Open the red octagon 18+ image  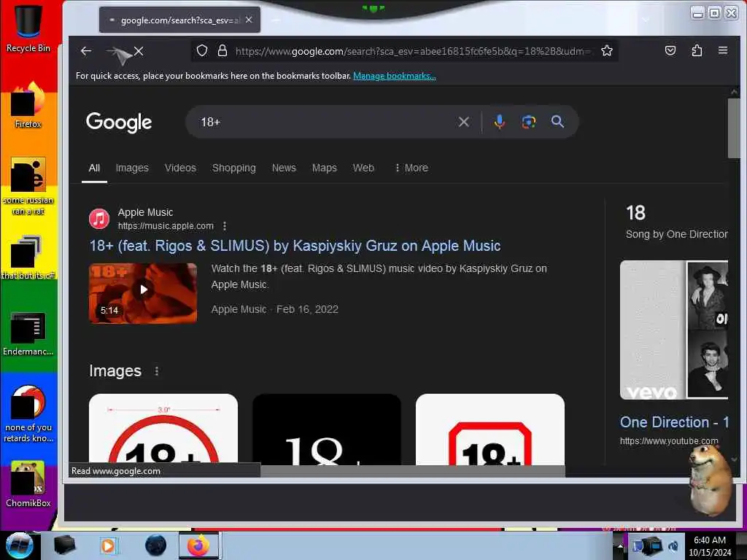pyautogui.click(x=489, y=429)
